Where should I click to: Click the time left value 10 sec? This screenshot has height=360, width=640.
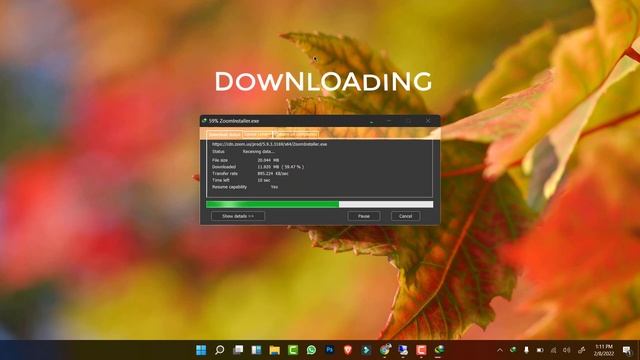pos(264,180)
